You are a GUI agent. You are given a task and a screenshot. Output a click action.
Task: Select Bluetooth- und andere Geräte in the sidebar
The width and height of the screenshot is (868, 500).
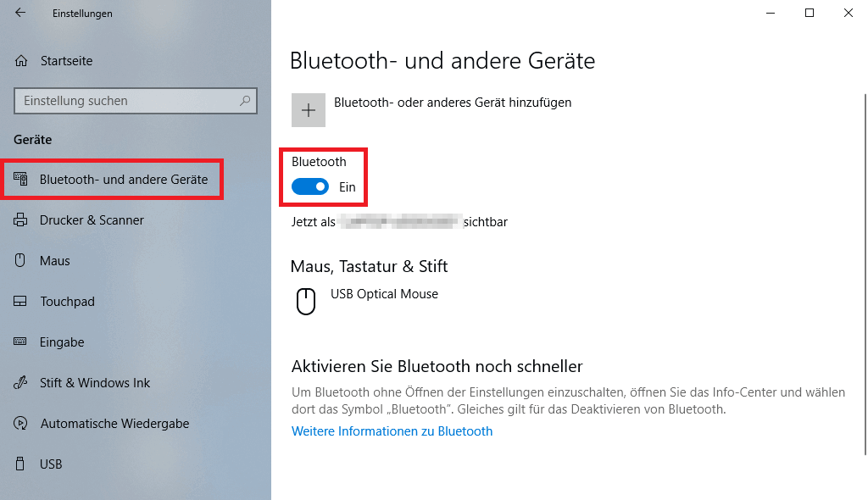tap(113, 179)
